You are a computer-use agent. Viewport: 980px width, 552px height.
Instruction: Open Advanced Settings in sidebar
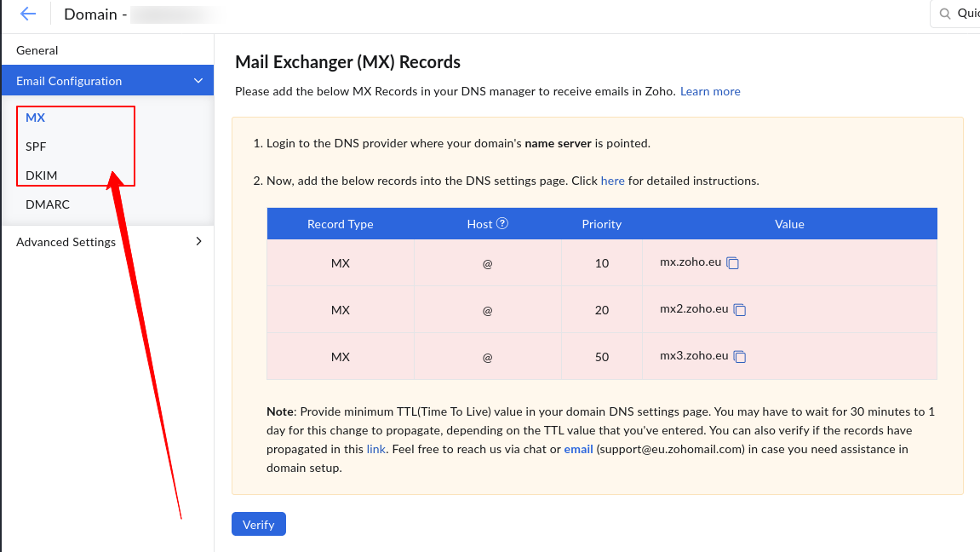66,242
